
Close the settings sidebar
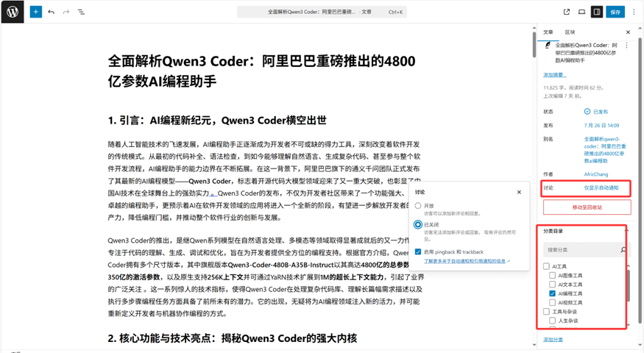coord(628,32)
